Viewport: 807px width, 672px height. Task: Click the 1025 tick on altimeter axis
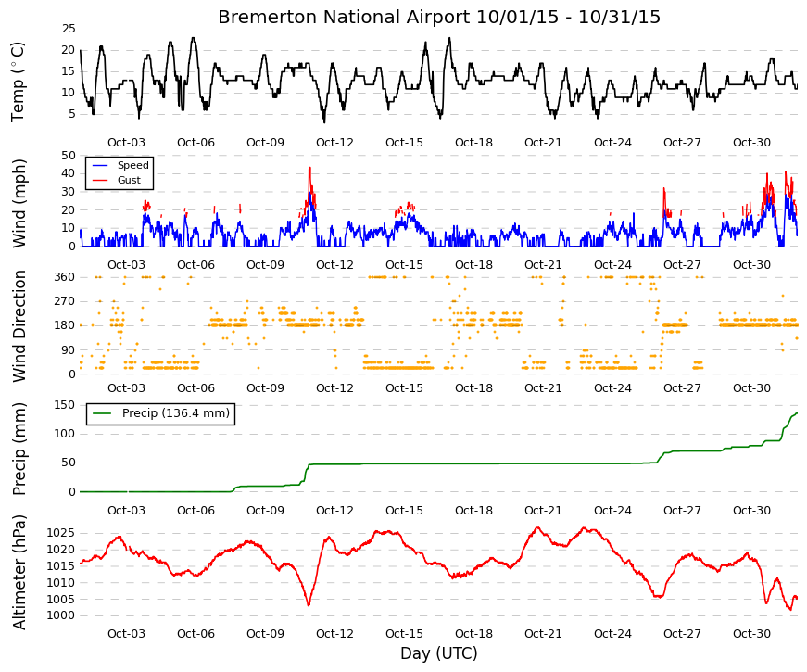(x=61, y=533)
